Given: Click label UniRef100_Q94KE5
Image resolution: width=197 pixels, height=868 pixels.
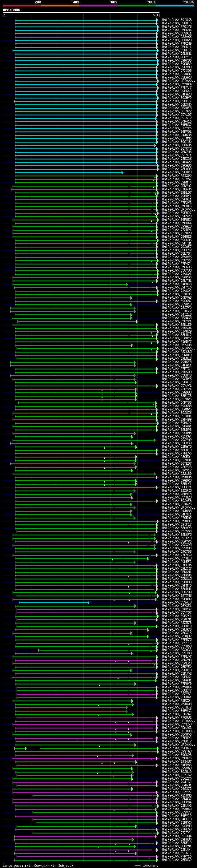Looking at the screenshot, I should click(x=176, y=362).
